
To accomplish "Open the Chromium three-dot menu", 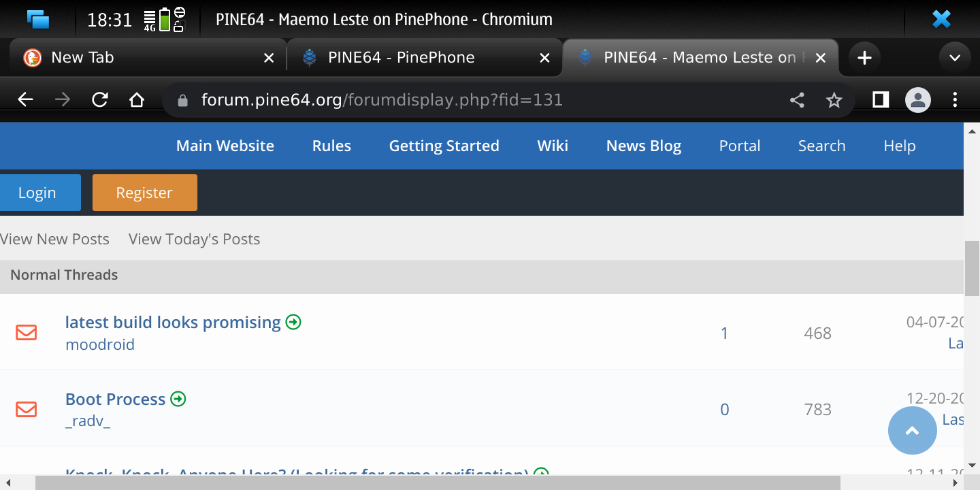I will click(955, 101).
